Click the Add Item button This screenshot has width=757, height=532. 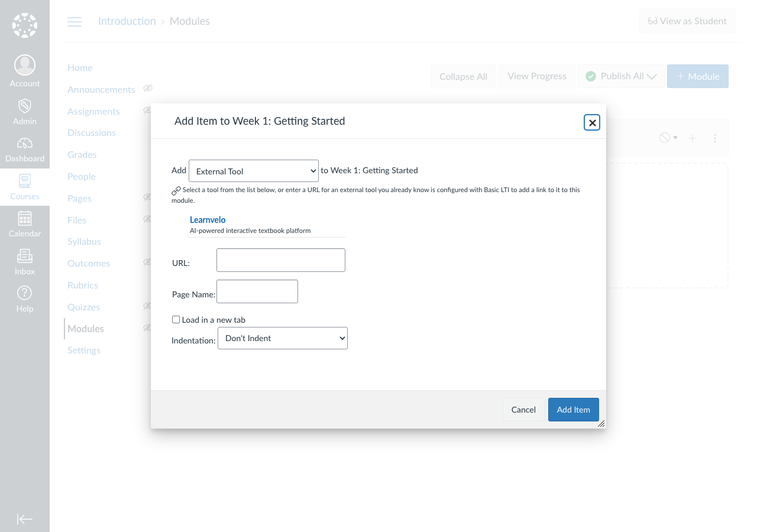(x=573, y=410)
